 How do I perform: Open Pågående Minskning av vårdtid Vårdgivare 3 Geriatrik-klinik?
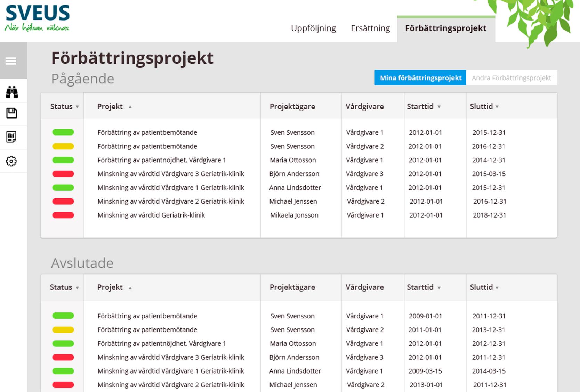[171, 174]
